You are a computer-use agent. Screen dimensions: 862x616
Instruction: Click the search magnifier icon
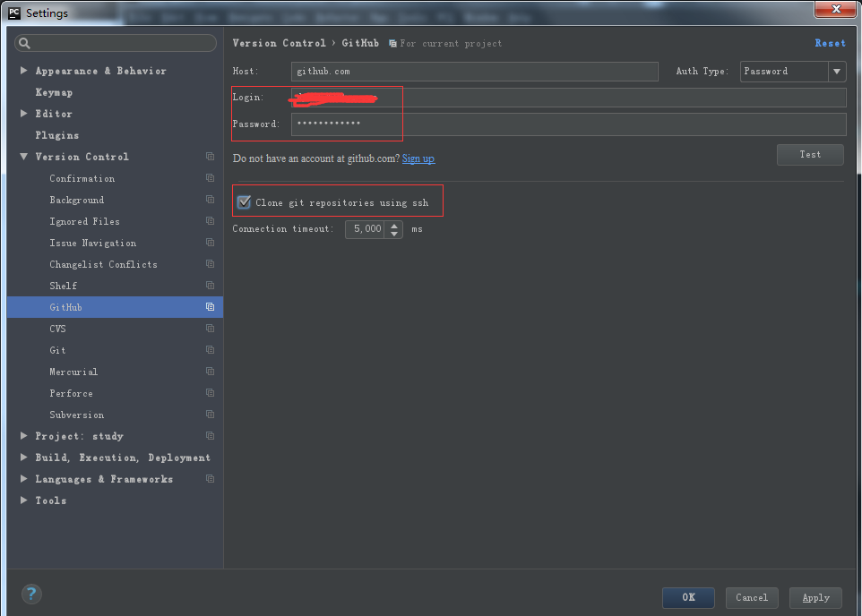click(x=24, y=43)
